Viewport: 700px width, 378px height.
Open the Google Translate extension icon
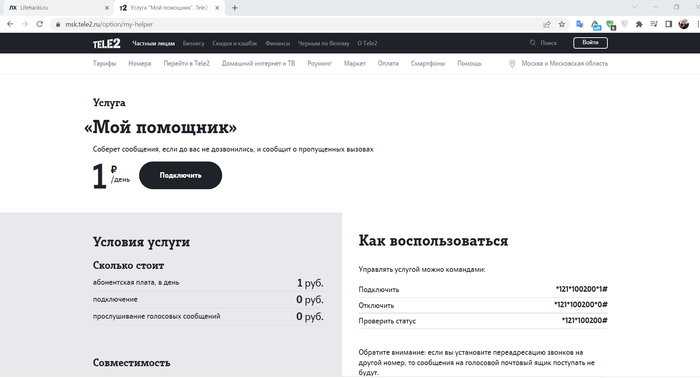pos(579,25)
